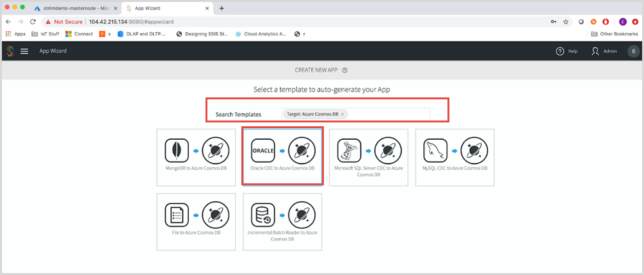This screenshot has height=275, width=644.
Task: Select the Incremental Batch Reader template
Action: (282, 222)
